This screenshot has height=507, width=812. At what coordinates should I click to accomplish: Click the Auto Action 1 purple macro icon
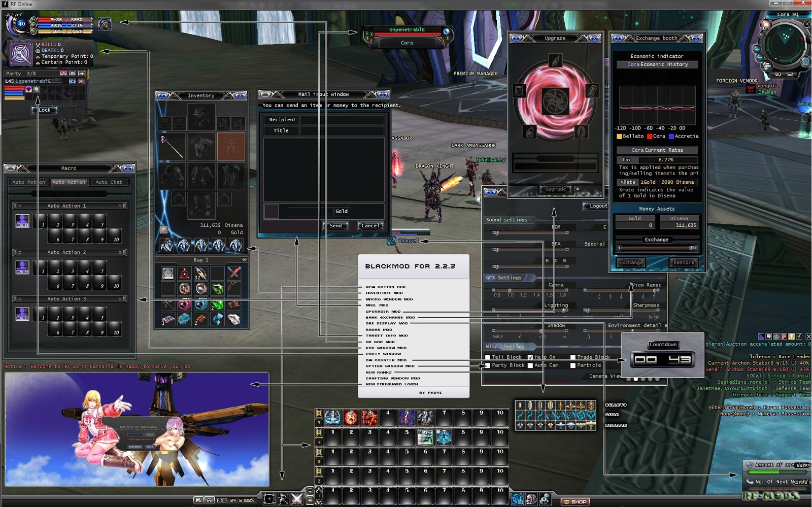[x=22, y=221]
